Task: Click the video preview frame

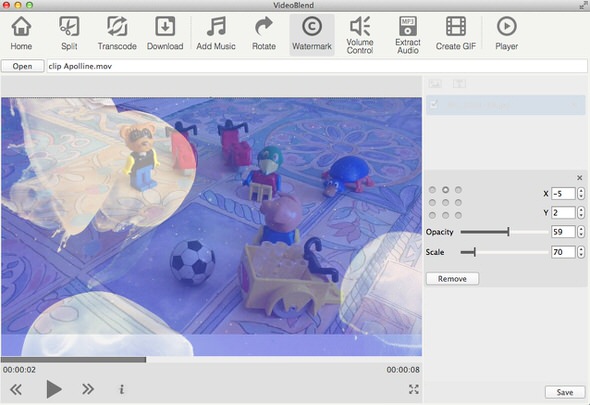Action: 211,227
